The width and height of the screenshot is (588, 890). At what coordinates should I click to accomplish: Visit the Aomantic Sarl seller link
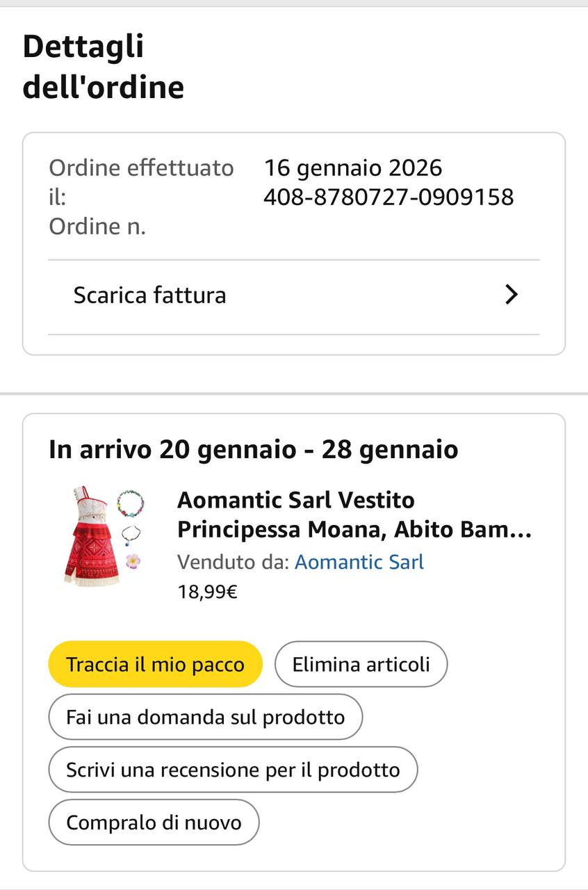pyautogui.click(x=359, y=562)
